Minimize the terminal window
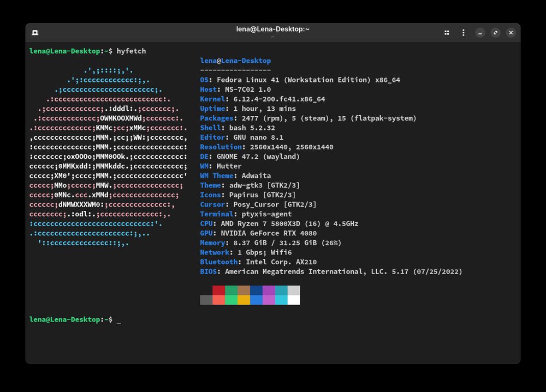546x392 pixels. click(480, 32)
